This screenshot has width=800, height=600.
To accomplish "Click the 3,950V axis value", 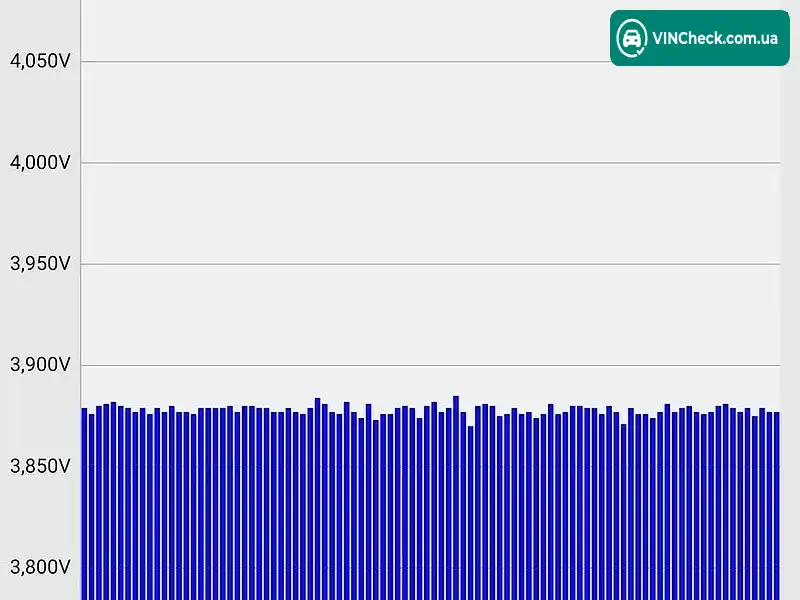I will [40, 264].
